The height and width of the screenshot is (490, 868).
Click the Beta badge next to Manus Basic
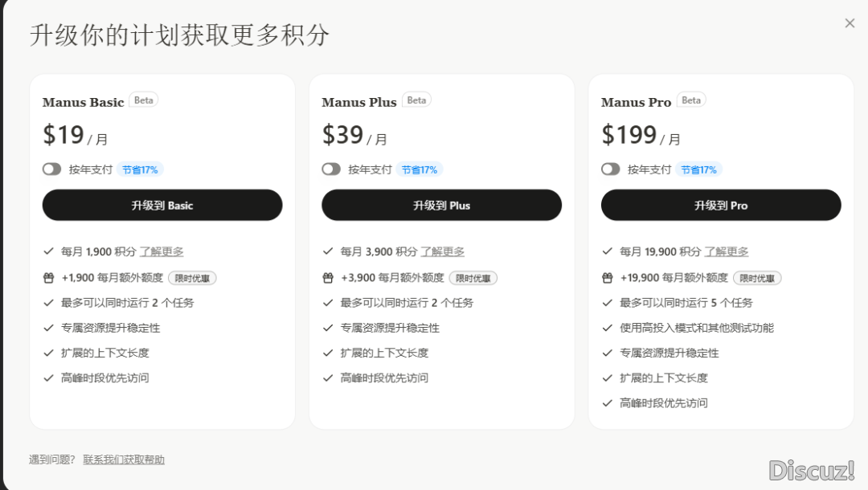click(144, 100)
